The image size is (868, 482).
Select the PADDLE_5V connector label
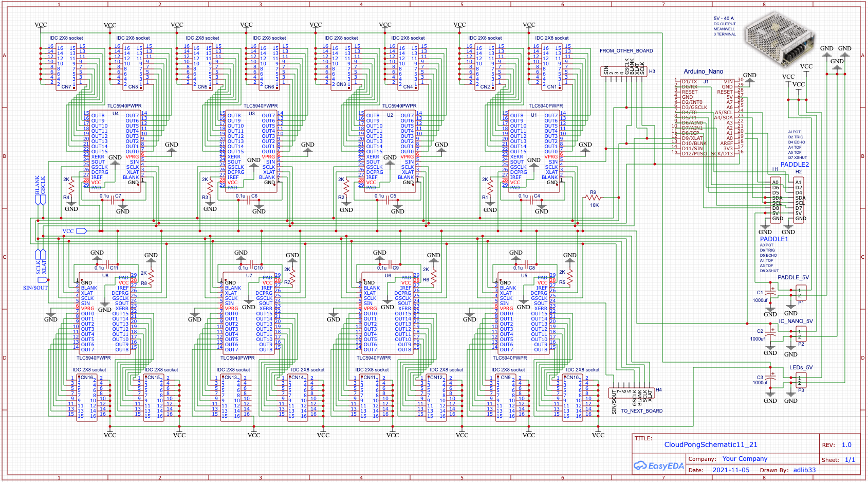point(793,277)
